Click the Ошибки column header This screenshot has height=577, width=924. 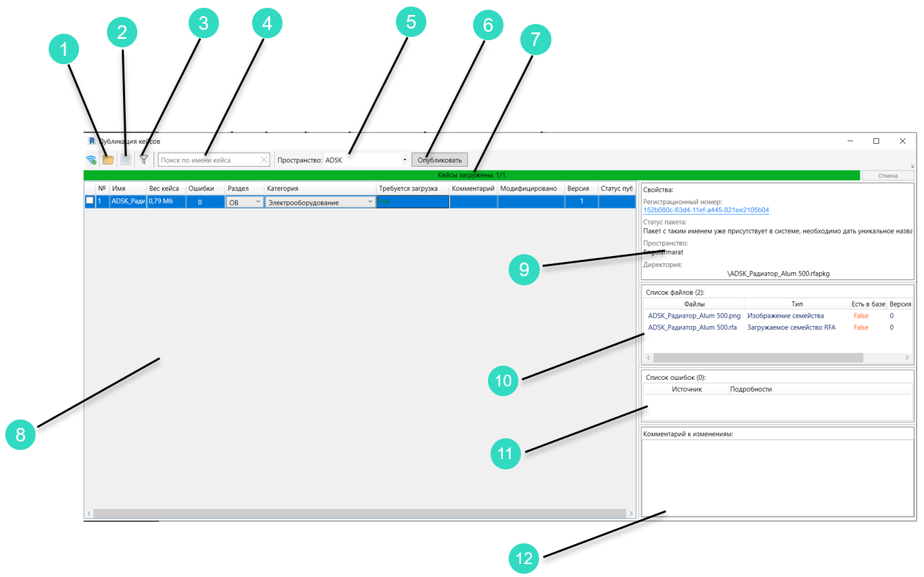tap(205, 188)
